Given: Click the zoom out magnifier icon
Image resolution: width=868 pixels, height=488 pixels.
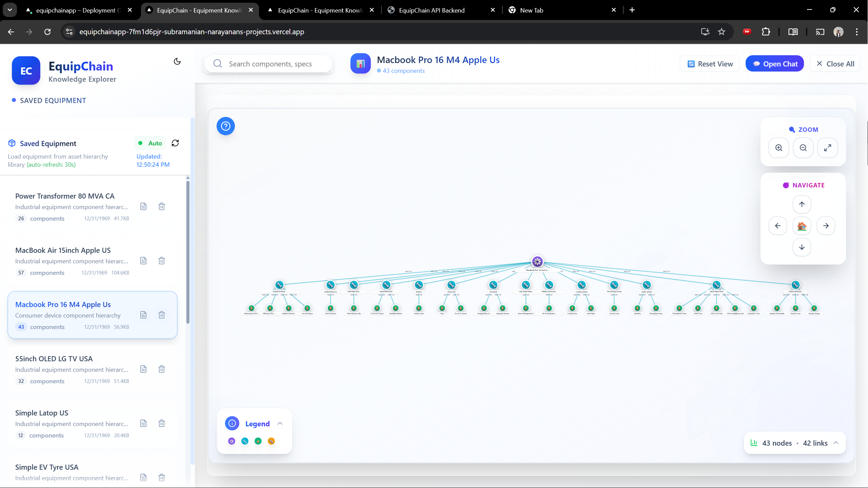Looking at the screenshot, I should [x=803, y=148].
